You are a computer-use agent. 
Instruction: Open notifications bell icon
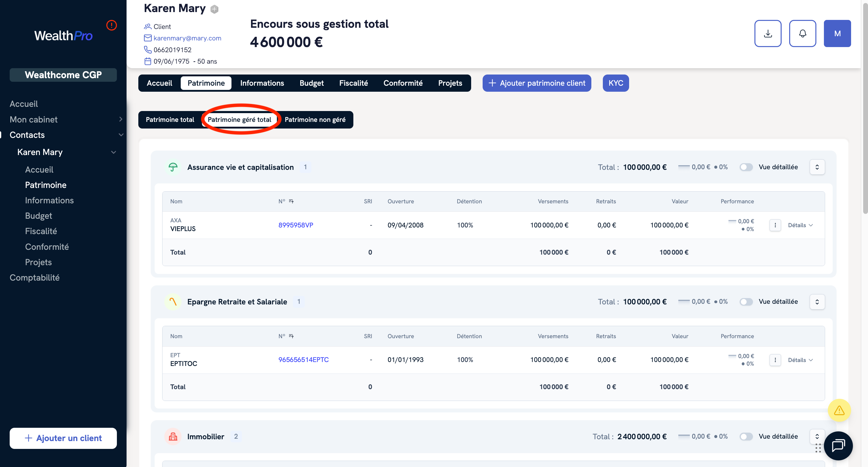tap(802, 33)
